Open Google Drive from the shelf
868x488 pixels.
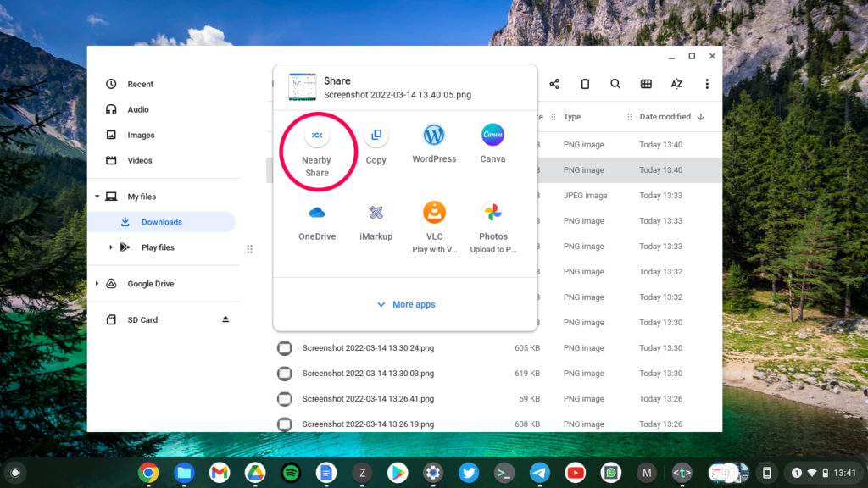point(254,473)
